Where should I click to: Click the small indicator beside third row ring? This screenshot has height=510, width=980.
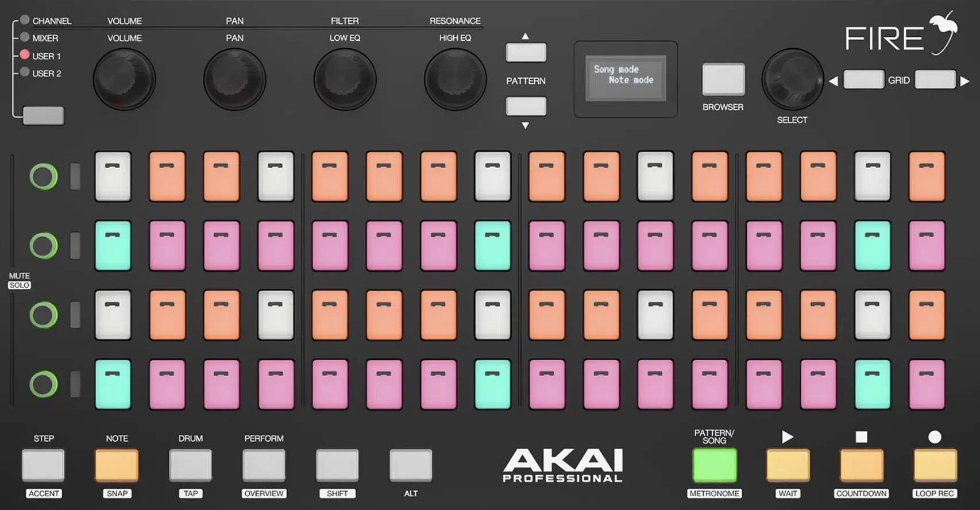pyautogui.click(x=75, y=315)
